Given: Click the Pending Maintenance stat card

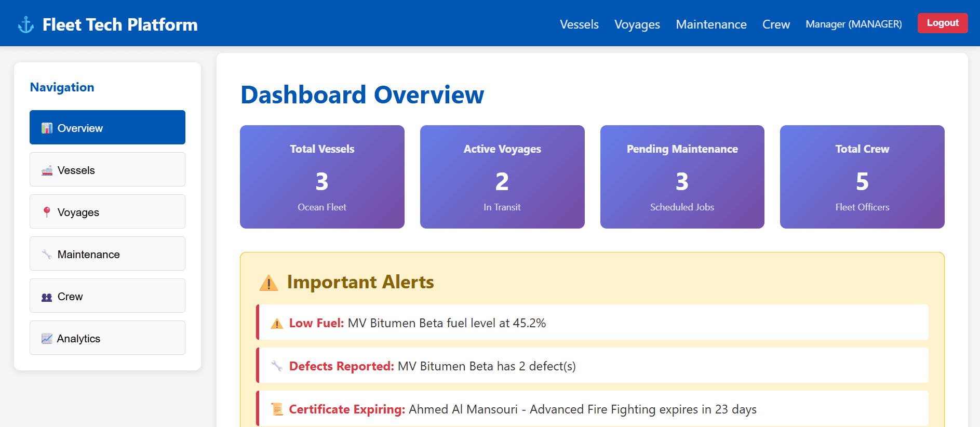Looking at the screenshot, I should pos(682,177).
